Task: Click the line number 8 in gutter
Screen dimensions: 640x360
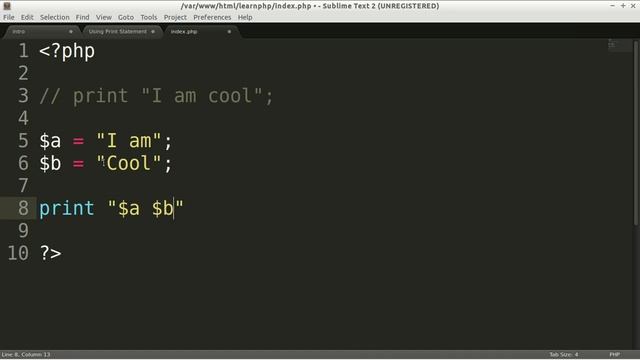Action: click(23, 208)
